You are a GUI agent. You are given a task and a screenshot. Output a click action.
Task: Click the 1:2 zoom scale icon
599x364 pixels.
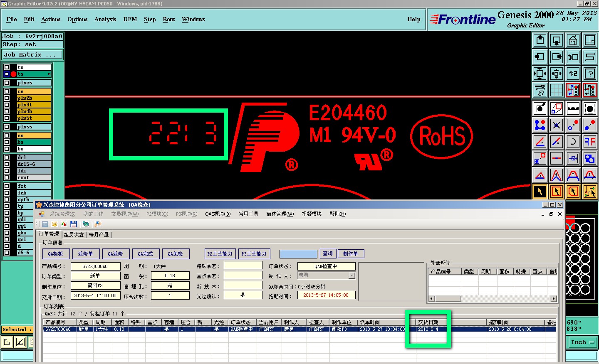tap(573, 74)
